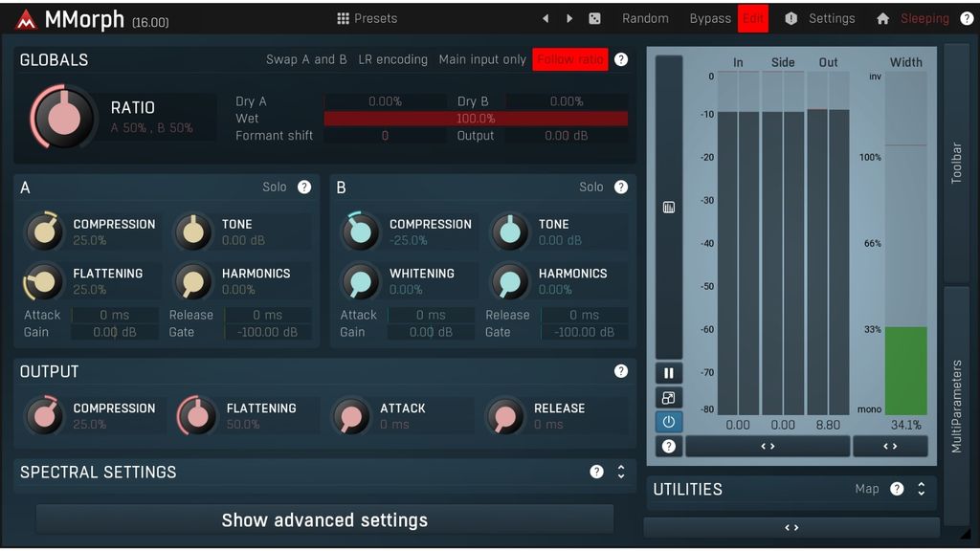The height and width of the screenshot is (551, 980).
Task: Toggle the Follow ratio option
Action: coord(569,58)
